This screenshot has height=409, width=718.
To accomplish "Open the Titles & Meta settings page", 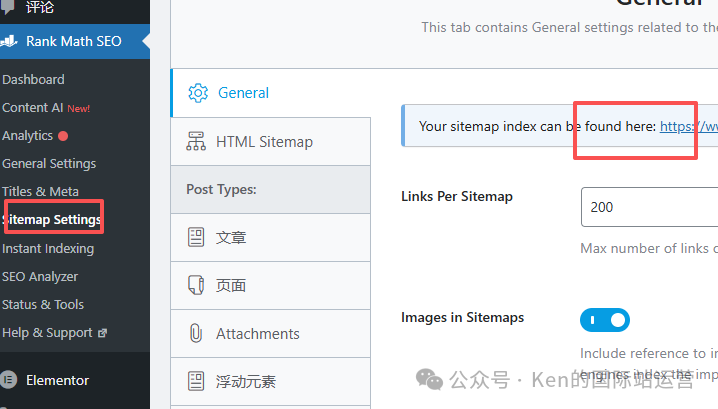I will point(40,191).
